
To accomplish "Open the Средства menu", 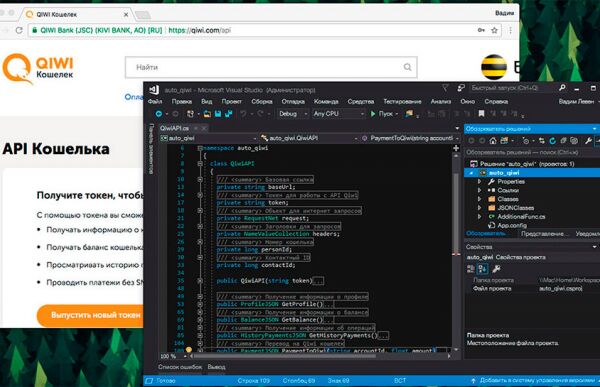I will [x=361, y=101].
